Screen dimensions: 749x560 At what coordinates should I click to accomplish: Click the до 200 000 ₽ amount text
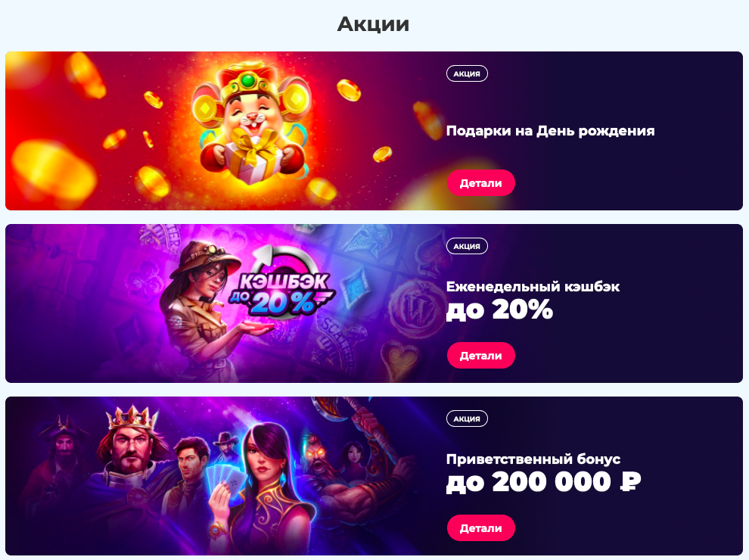[543, 482]
